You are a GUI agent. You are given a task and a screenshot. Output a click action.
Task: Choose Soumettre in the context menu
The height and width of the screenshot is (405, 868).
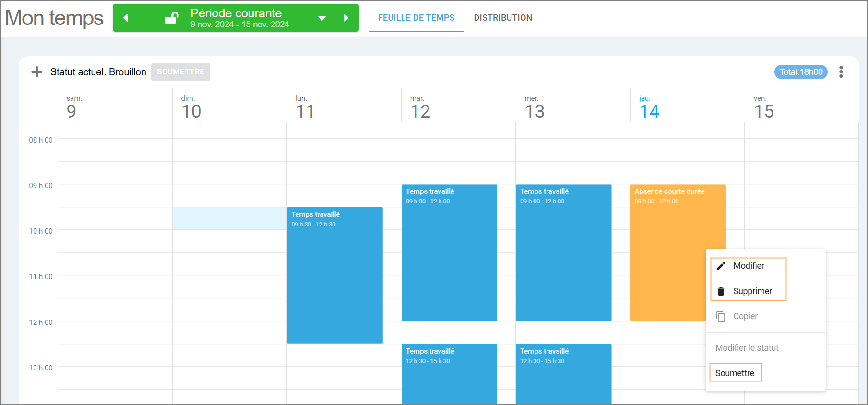[735, 373]
